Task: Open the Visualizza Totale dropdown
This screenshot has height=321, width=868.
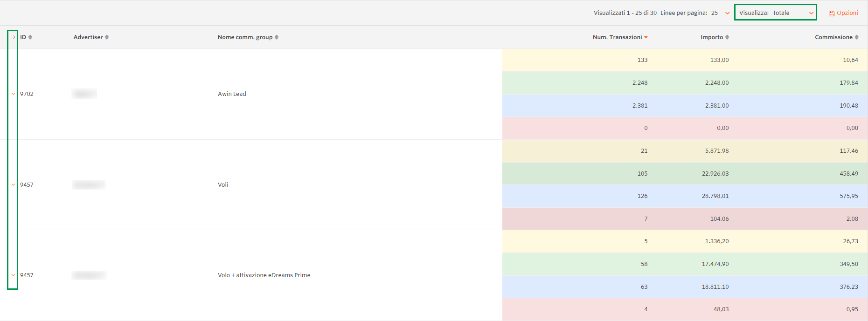Action: click(x=775, y=13)
